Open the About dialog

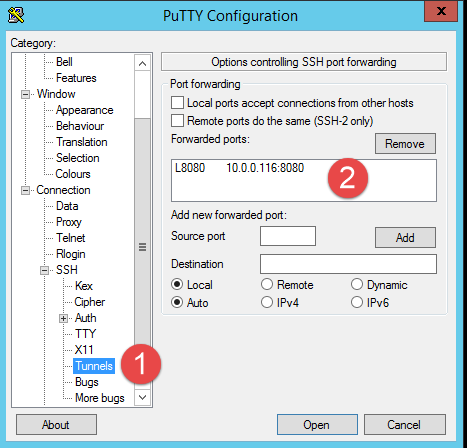click(56, 425)
